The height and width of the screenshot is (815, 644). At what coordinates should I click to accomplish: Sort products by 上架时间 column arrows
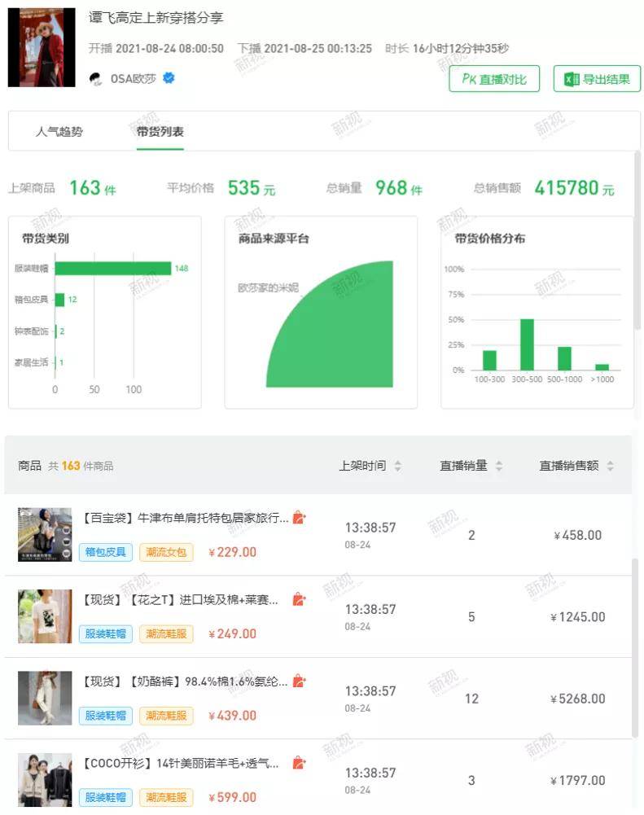tap(397, 466)
